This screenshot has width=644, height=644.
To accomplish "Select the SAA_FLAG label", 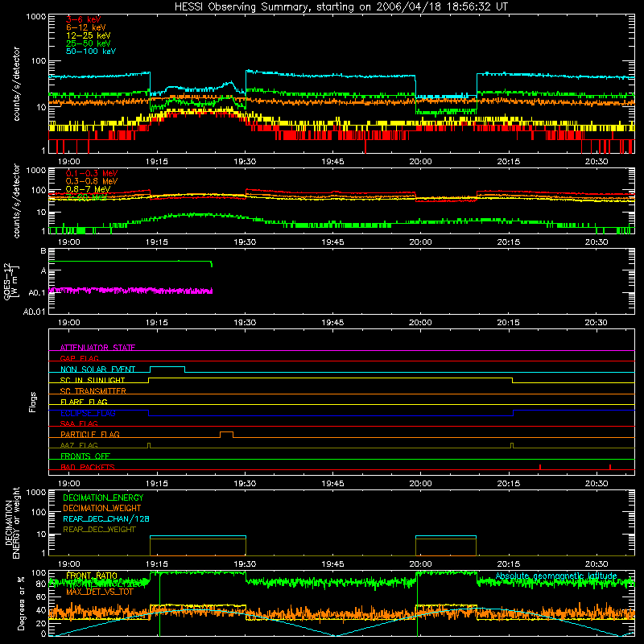I will (79, 423).
